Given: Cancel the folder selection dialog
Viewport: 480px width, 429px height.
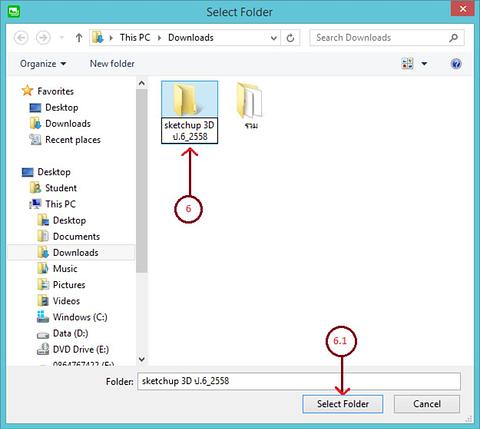Looking at the screenshot, I should coord(427,404).
